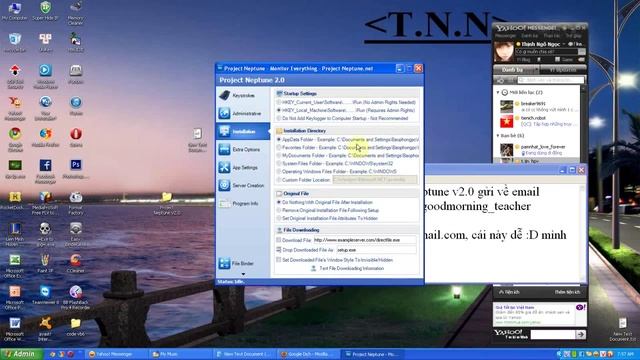Open TeamViewer desktop icon
The image size is (640, 360).
(45, 296)
